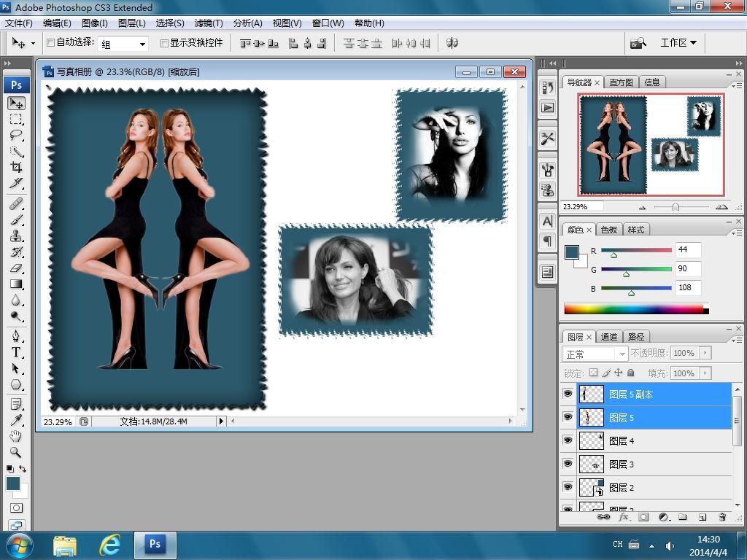Select the Rectangular Marquee tool
Screen dimensions: 747x560
(x=16, y=119)
